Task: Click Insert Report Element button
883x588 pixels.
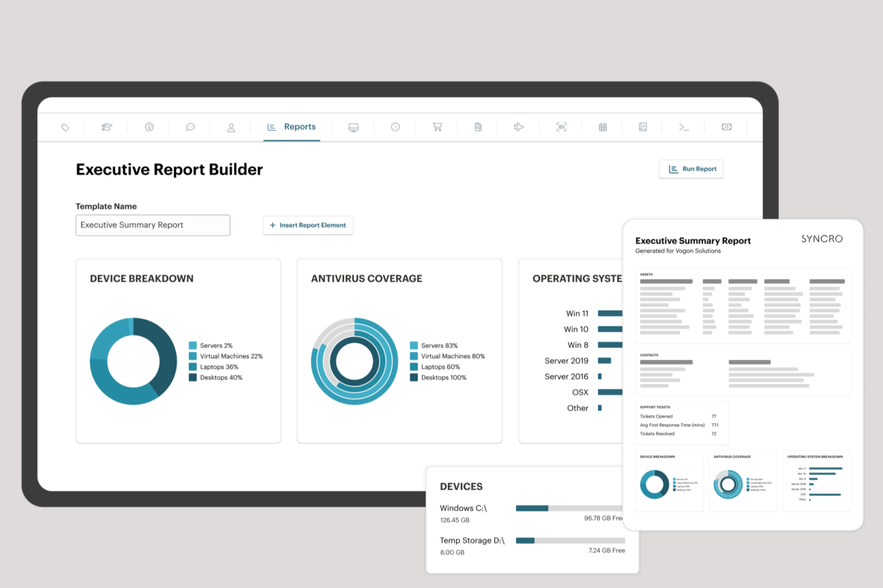Action: pos(308,225)
